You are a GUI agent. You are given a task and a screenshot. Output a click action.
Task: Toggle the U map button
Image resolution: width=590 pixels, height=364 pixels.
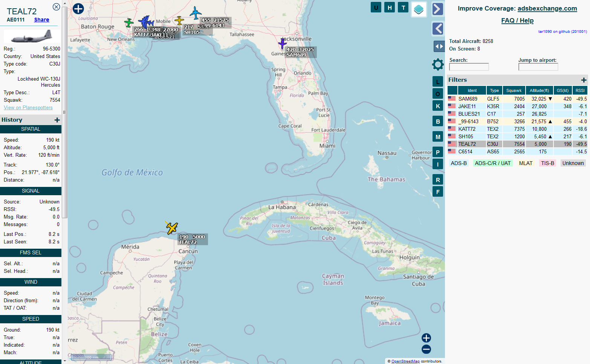click(x=376, y=8)
